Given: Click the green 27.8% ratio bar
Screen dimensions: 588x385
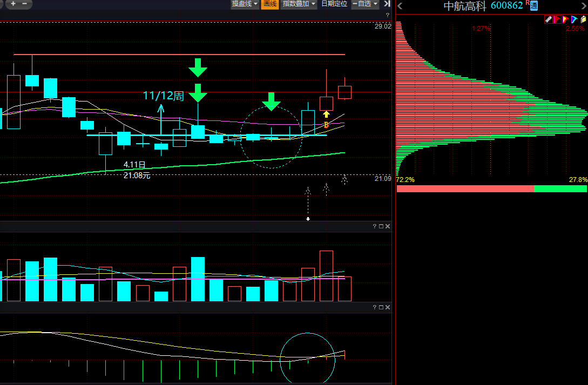Looking at the screenshot, I should (560, 188).
